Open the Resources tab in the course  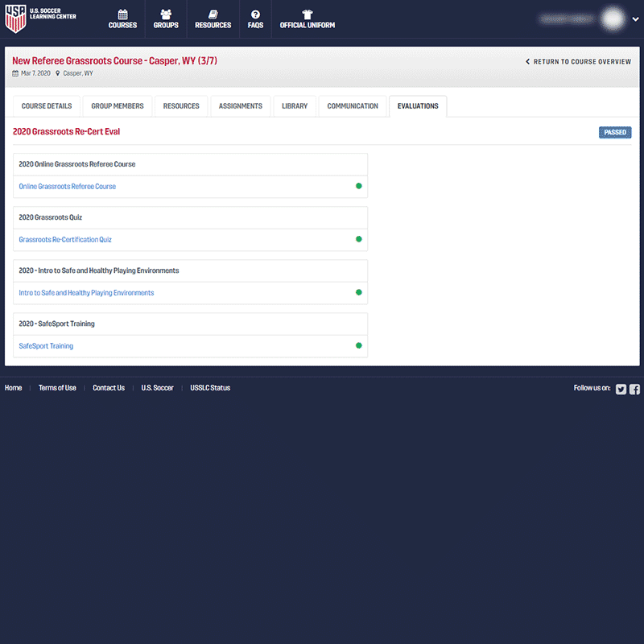click(181, 106)
